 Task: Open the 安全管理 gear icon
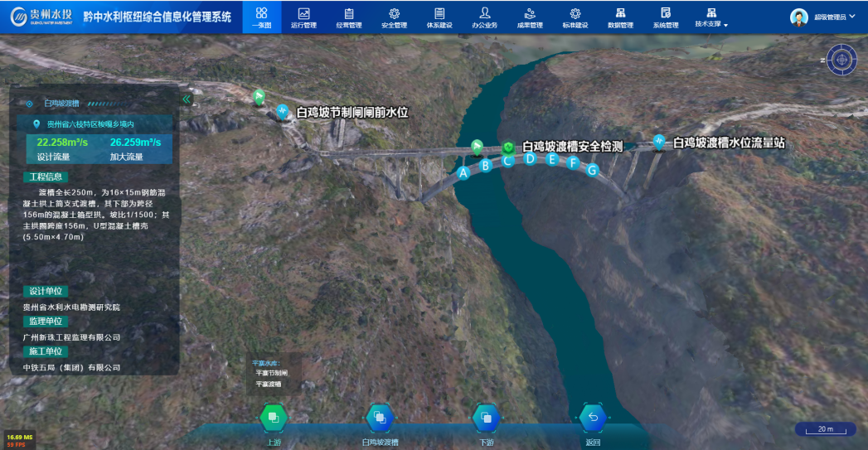coord(394,13)
